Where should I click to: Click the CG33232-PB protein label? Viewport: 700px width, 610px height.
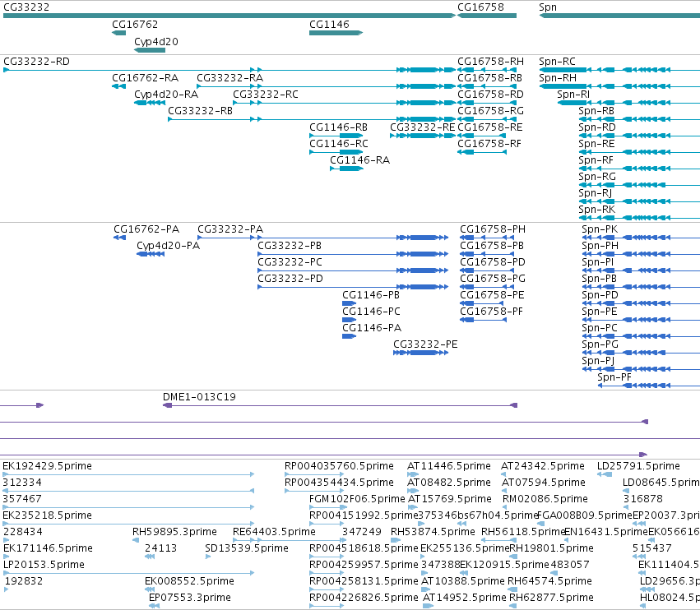[x=290, y=246]
